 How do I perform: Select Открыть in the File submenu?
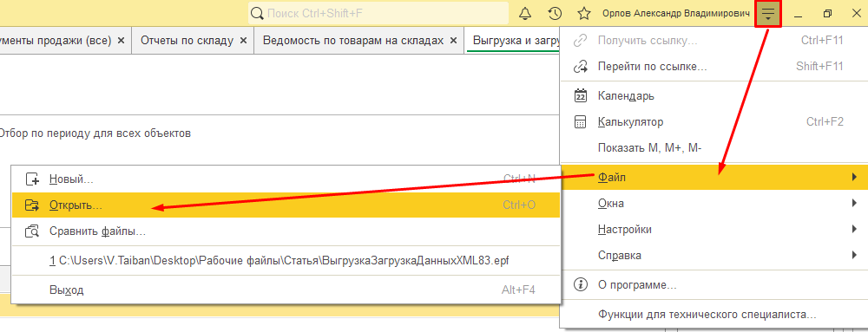tap(286, 205)
